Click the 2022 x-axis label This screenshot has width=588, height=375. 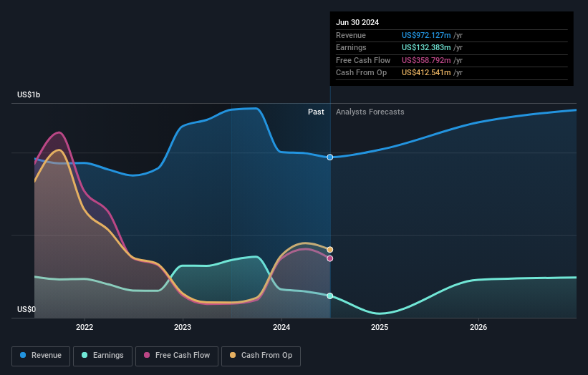85,327
